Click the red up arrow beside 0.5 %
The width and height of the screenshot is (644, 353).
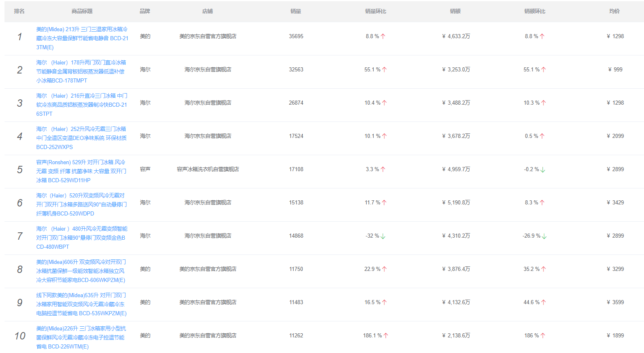point(542,136)
